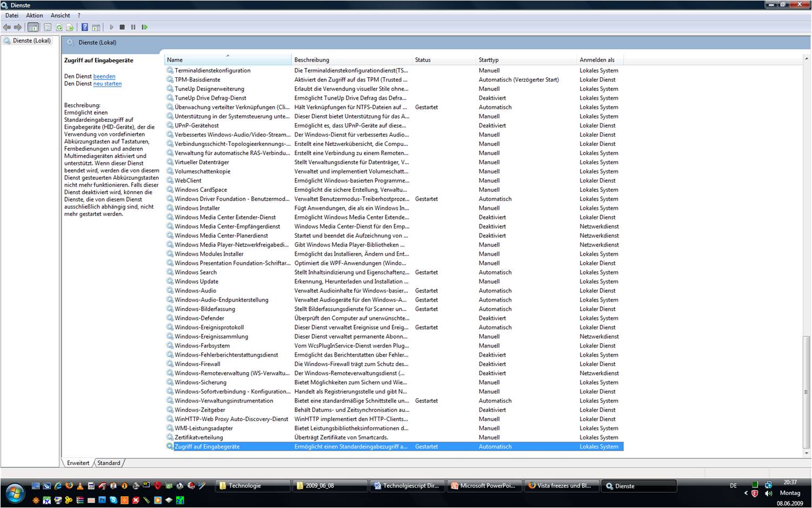The image size is (812, 508).
Task: Click the Export list toolbar icon
Action: point(70,27)
